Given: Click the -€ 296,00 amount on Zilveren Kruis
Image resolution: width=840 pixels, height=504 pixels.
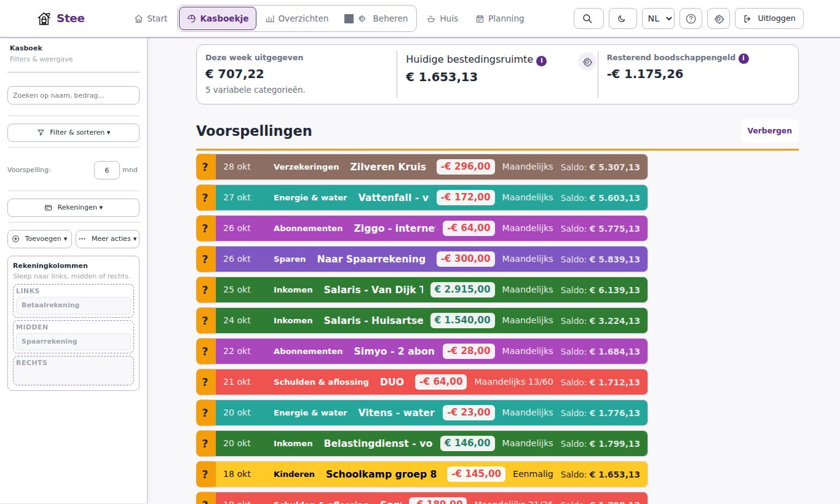Looking at the screenshot, I should [x=466, y=167].
